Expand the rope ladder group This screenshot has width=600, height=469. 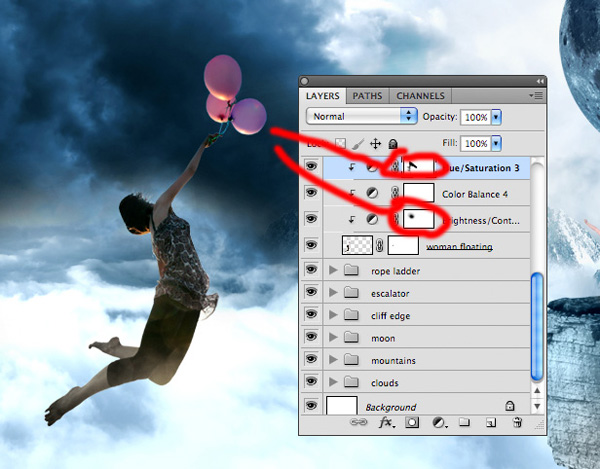click(x=333, y=270)
